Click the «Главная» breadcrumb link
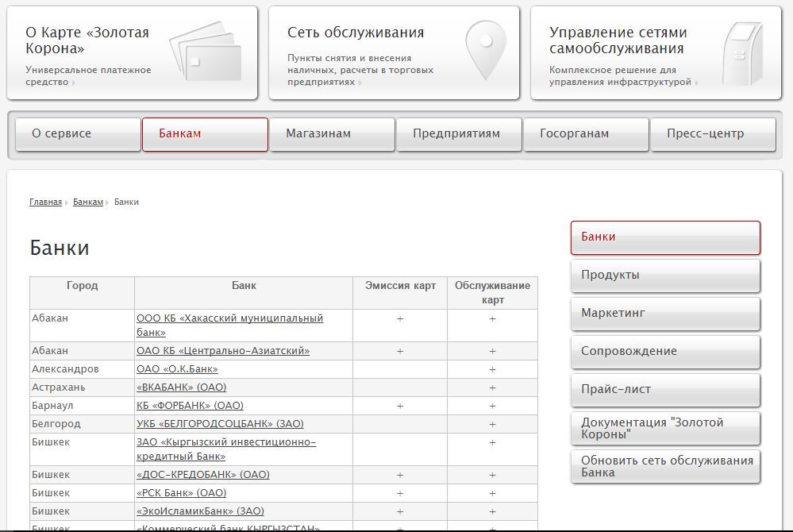This screenshot has width=793, height=532. [x=45, y=202]
